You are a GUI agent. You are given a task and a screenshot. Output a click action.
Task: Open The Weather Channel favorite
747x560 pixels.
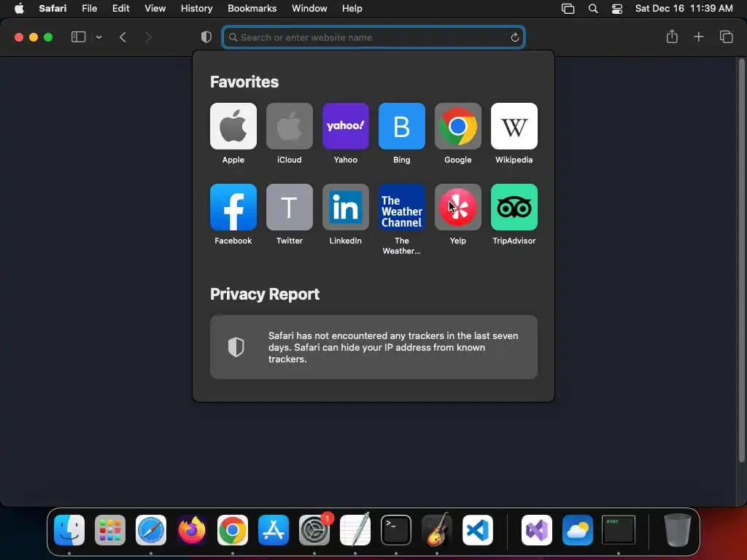tap(402, 207)
